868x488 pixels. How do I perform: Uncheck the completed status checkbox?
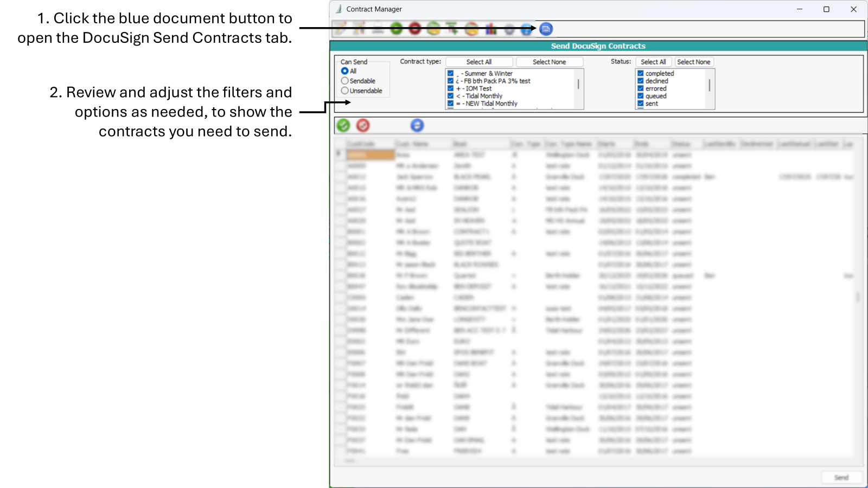point(640,73)
